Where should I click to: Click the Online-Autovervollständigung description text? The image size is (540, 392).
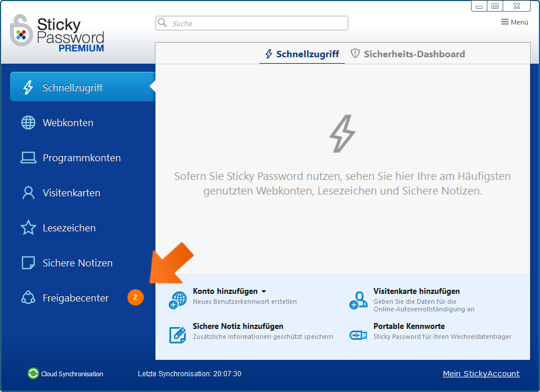[424, 306]
